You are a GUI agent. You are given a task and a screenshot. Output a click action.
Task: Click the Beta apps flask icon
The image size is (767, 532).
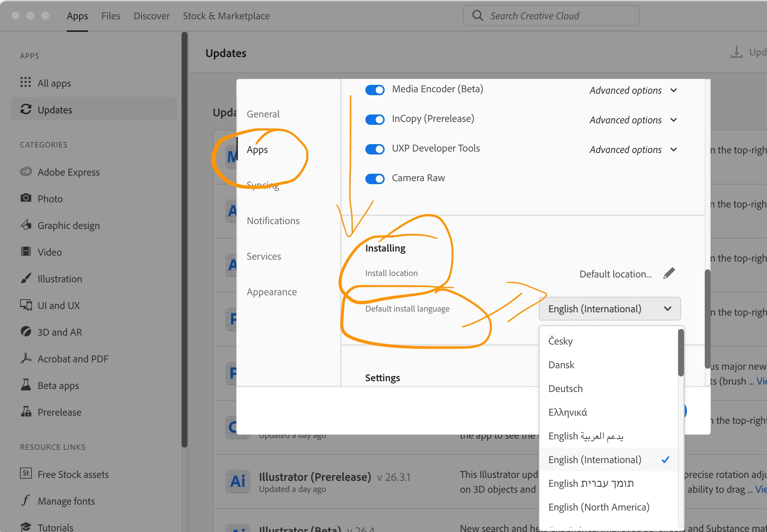point(26,385)
